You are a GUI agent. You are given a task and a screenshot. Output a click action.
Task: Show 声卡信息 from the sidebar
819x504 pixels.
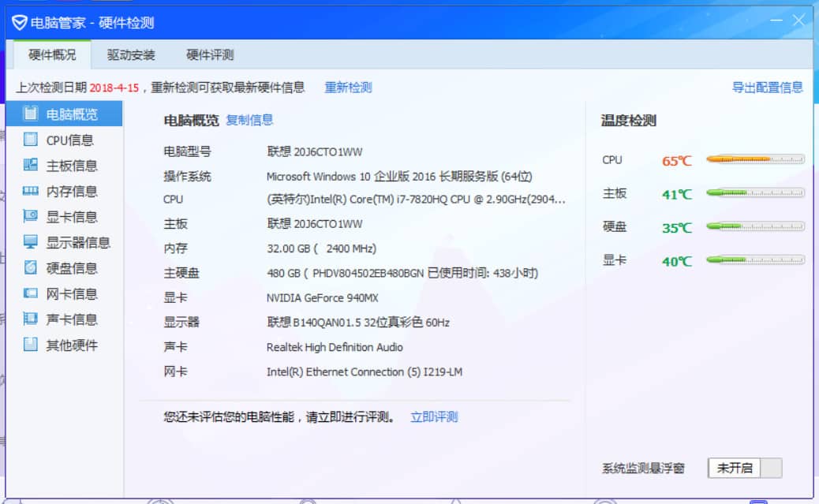pyautogui.click(x=64, y=319)
